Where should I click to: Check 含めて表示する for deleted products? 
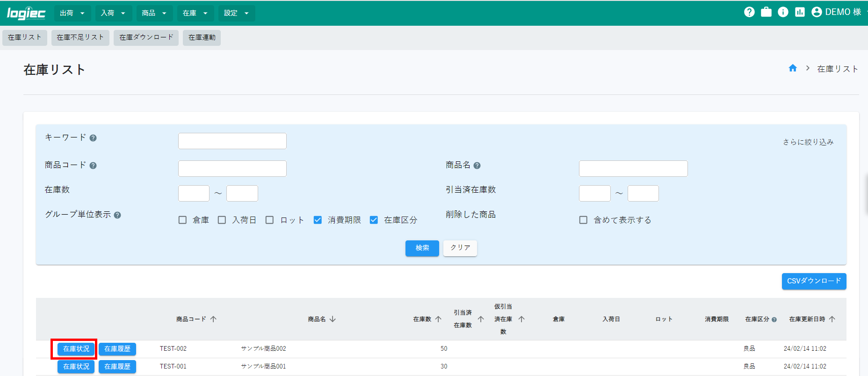point(583,220)
